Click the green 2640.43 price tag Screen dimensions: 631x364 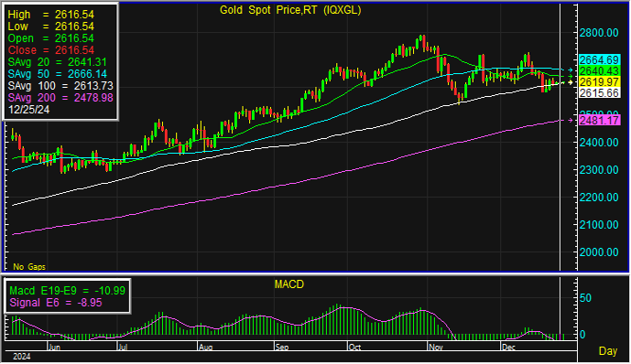599,71
